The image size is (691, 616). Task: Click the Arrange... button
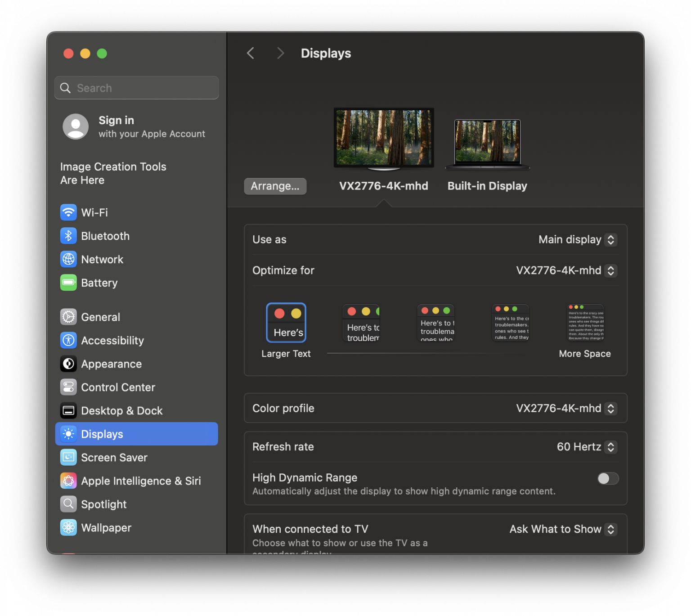pos(275,186)
